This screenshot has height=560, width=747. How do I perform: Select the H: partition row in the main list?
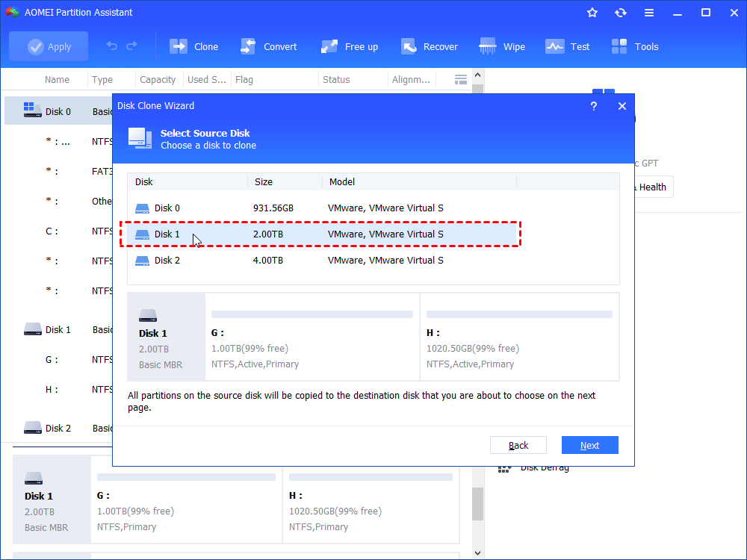coord(58,390)
